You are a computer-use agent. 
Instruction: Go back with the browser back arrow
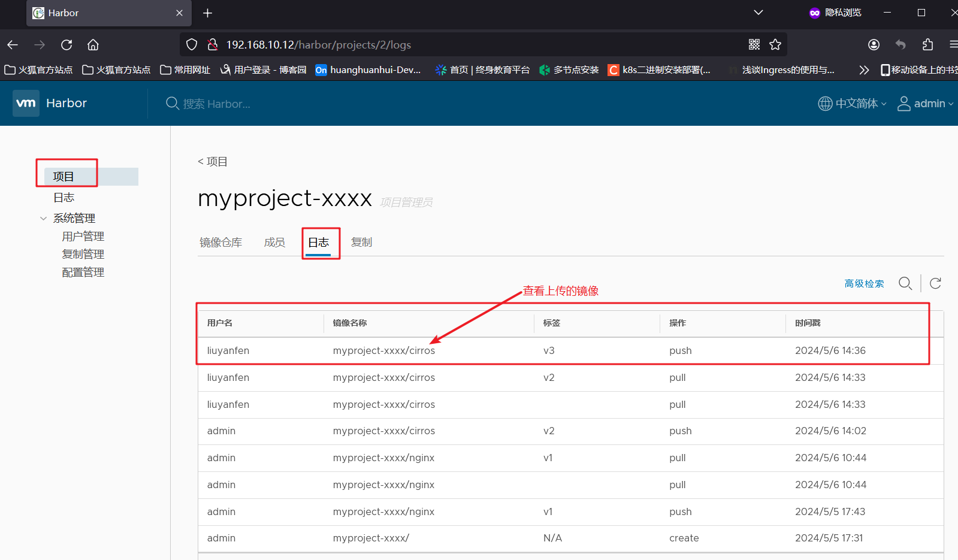tap(13, 45)
